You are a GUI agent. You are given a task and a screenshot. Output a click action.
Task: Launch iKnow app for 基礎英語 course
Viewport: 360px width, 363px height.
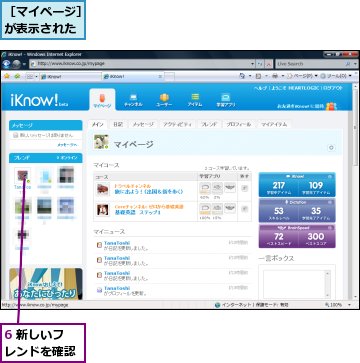204,209
